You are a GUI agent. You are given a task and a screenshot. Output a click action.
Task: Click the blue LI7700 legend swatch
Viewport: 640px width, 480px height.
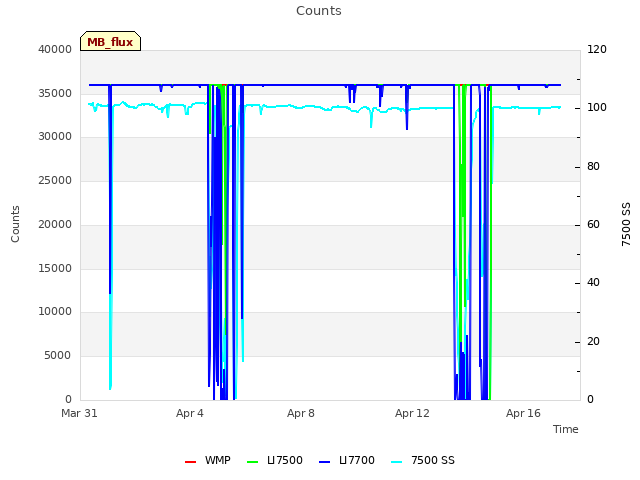pos(324,462)
